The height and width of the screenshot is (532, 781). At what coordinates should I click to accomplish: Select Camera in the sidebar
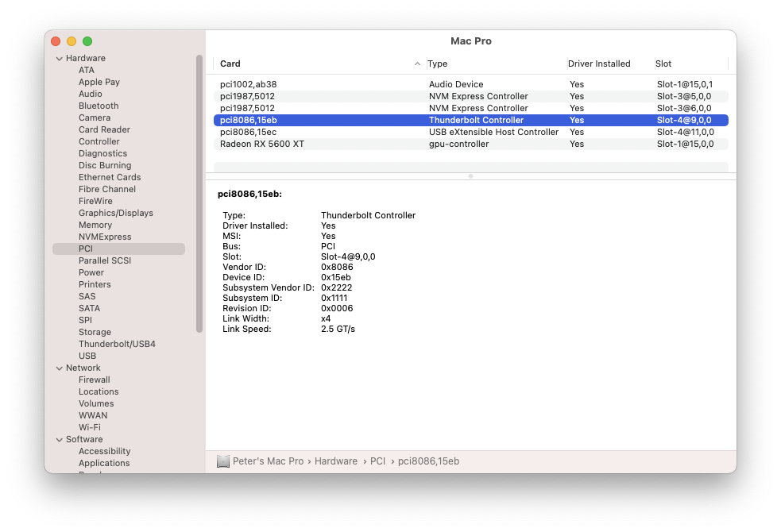point(95,118)
